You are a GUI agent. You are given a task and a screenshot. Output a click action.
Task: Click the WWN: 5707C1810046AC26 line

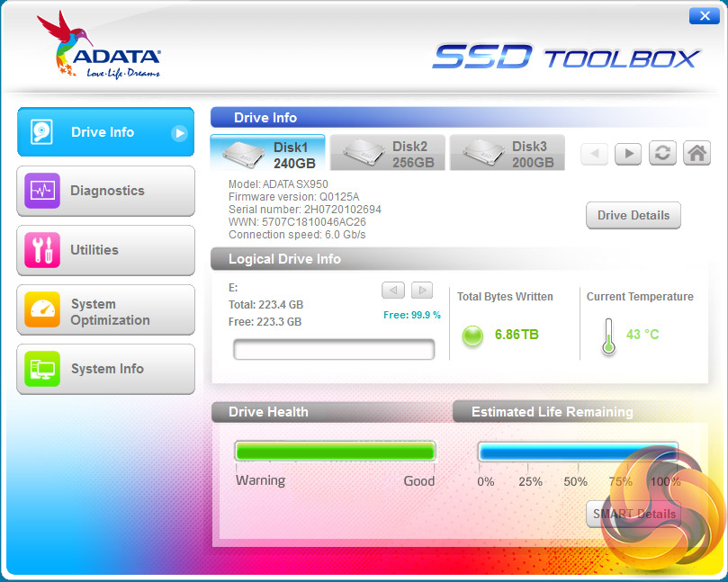(x=297, y=222)
